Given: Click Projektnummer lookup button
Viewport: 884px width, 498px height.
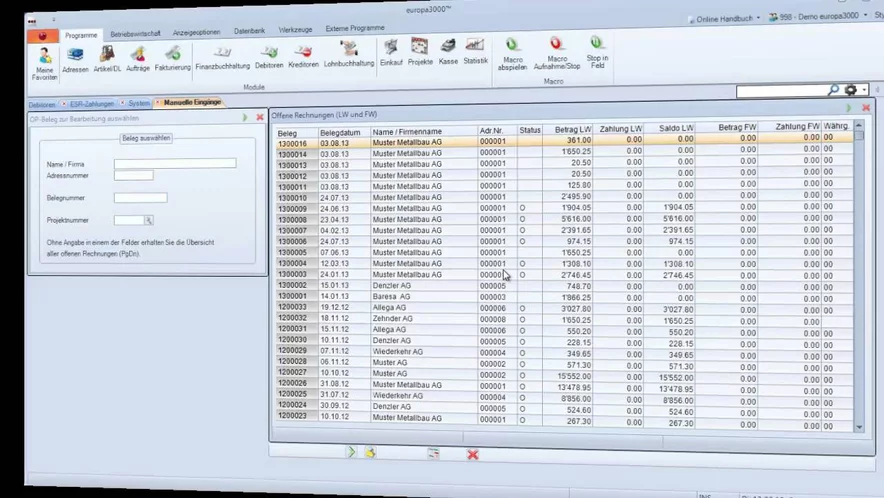Looking at the screenshot, I should (149, 221).
